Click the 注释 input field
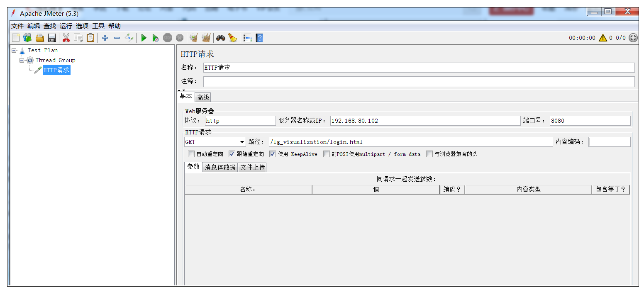The width and height of the screenshot is (644, 292). pos(419,81)
